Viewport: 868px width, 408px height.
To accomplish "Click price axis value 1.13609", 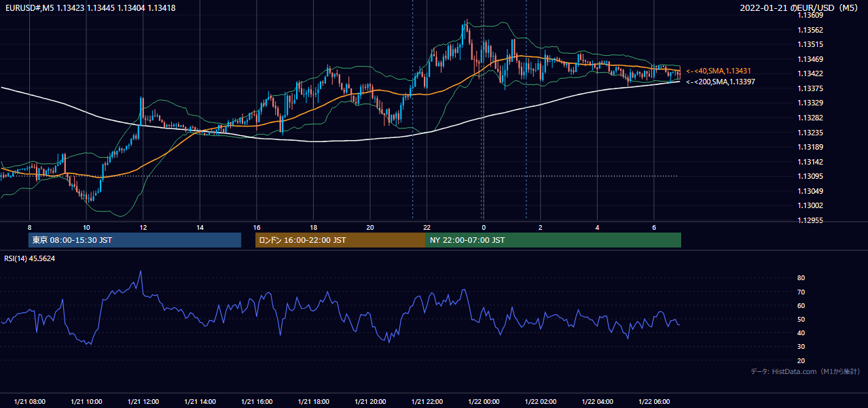I will (x=810, y=16).
